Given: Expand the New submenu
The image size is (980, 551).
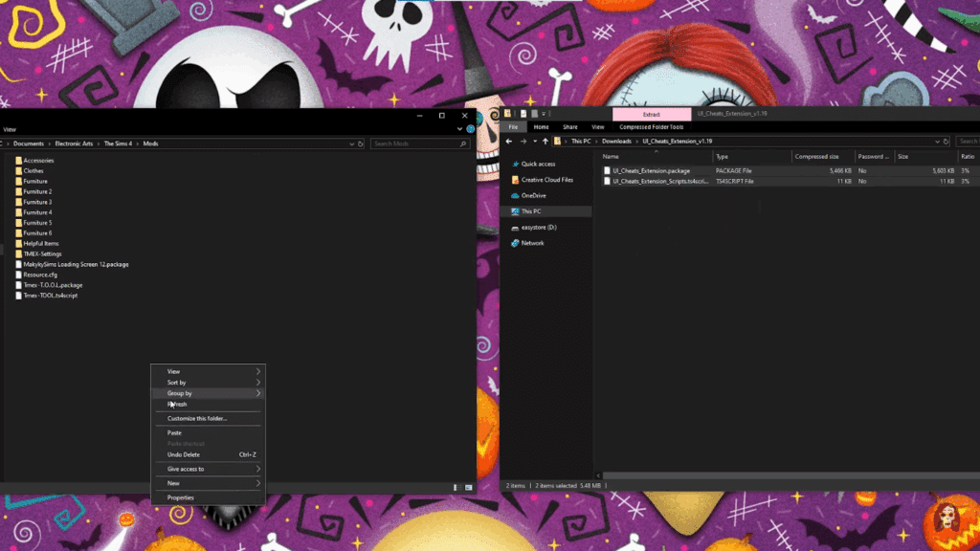Looking at the screenshot, I should pos(208,483).
